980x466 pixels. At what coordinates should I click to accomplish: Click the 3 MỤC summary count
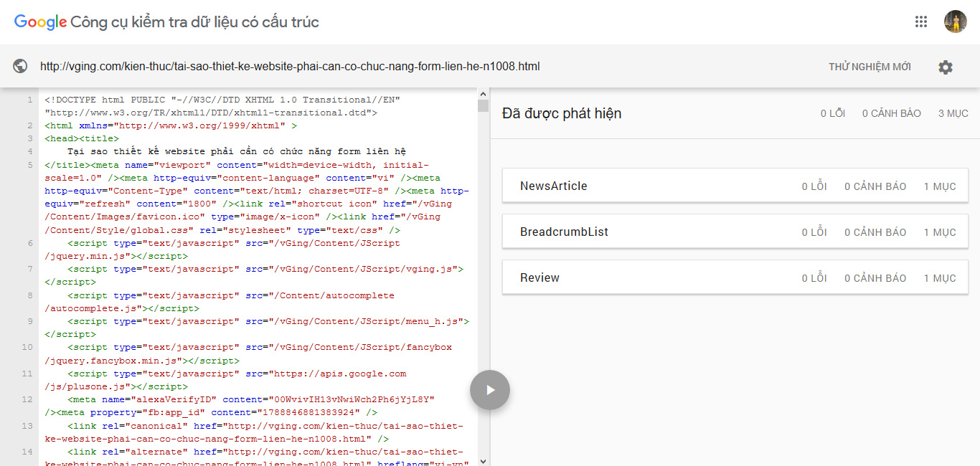pyautogui.click(x=953, y=113)
